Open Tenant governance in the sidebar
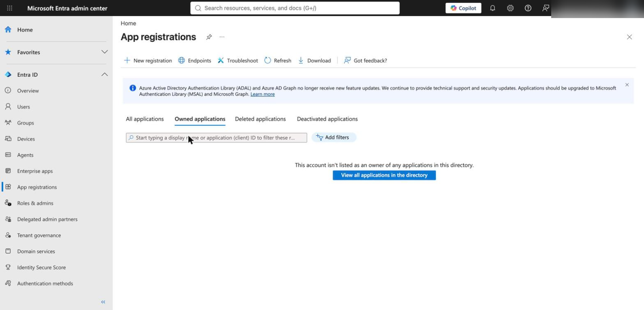The width and height of the screenshot is (644, 310). [39, 236]
